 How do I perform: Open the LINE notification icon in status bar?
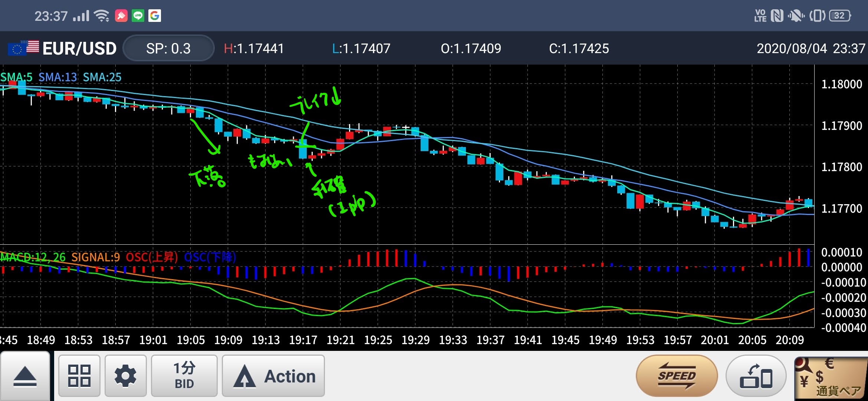pos(138,16)
